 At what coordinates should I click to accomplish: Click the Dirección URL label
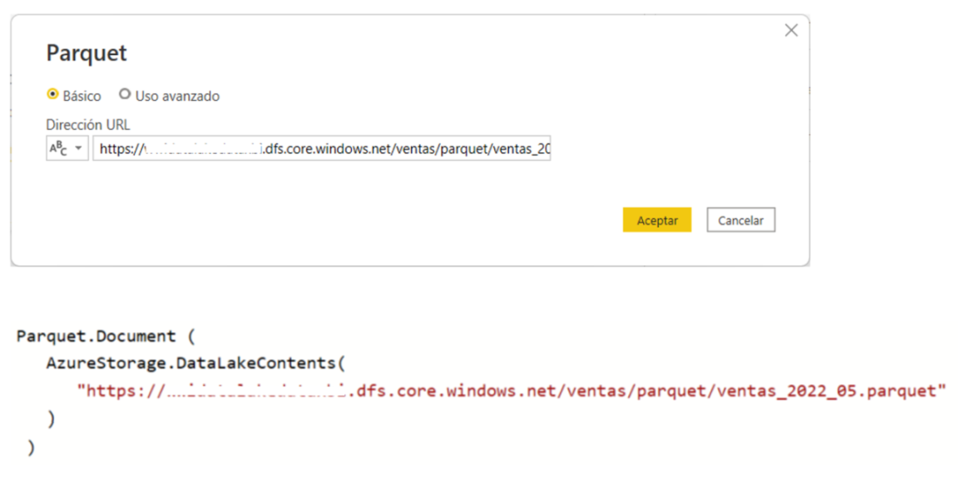click(88, 124)
